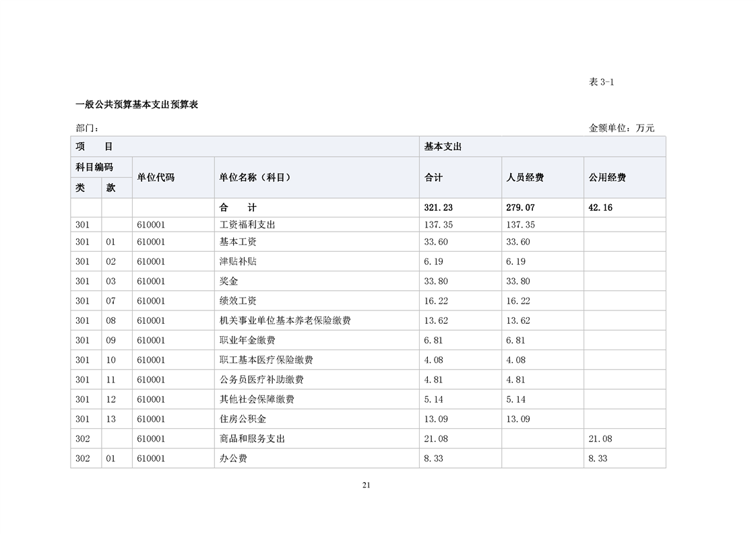The image size is (756, 534).
Task: Click the total value 321.23
Action: (x=438, y=207)
